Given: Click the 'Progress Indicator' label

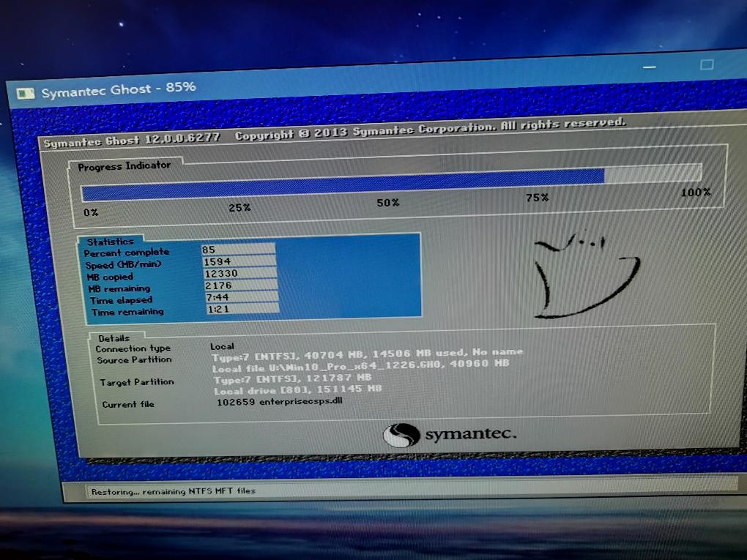Looking at the screenshot, I should click(124, 166).
